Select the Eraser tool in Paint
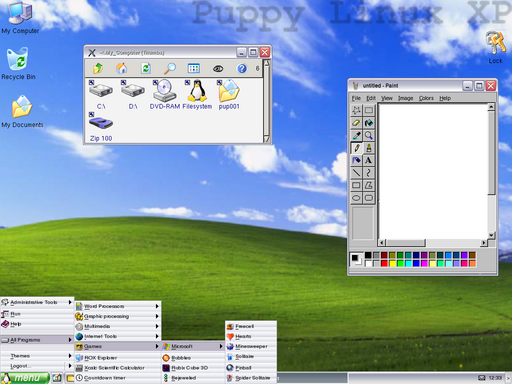512x384 pixels. [x=356, y=123]
